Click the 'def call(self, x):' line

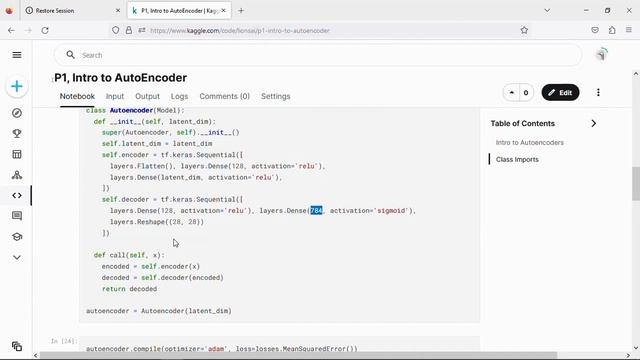[129, 255]
